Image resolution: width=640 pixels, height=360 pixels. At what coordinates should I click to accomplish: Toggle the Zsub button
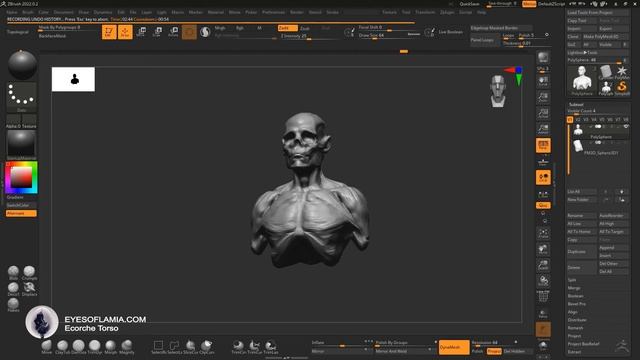pos(305,28)
